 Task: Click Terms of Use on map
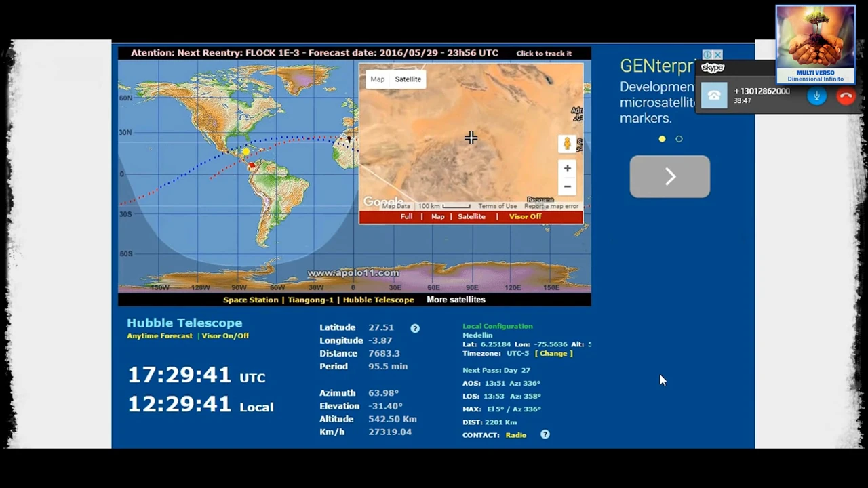point(497,206)
